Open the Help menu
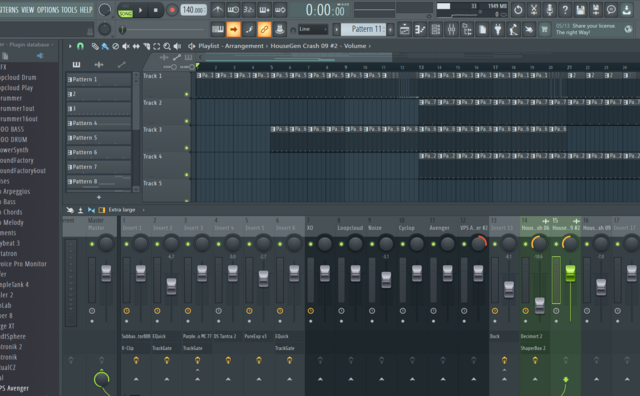Viewport: 640px width, 396px height. click(x=86, y=10)
